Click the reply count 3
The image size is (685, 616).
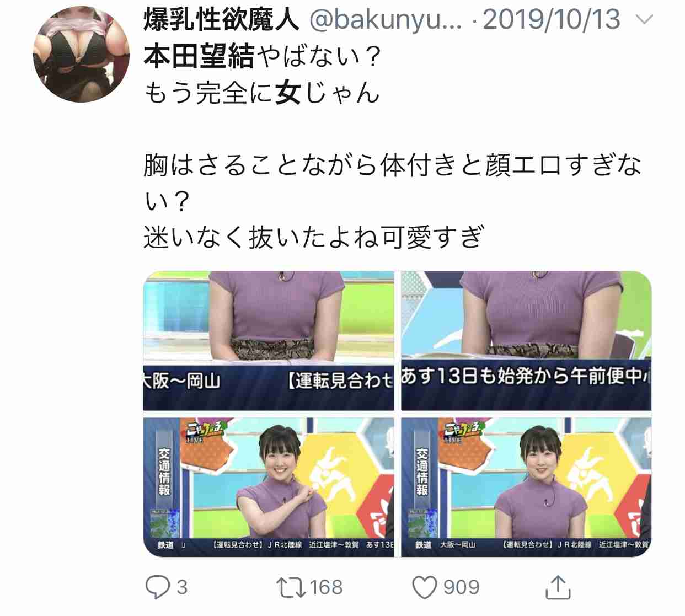182,587
